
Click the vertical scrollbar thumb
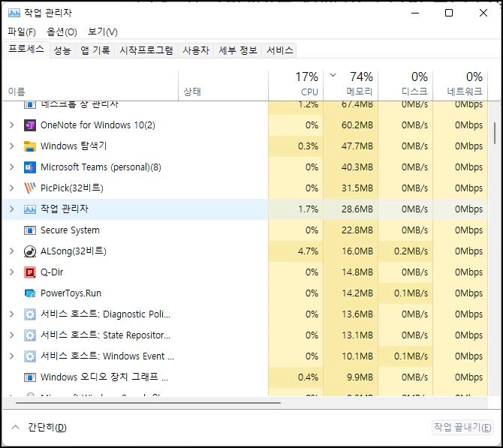click(x=495, y=133)
